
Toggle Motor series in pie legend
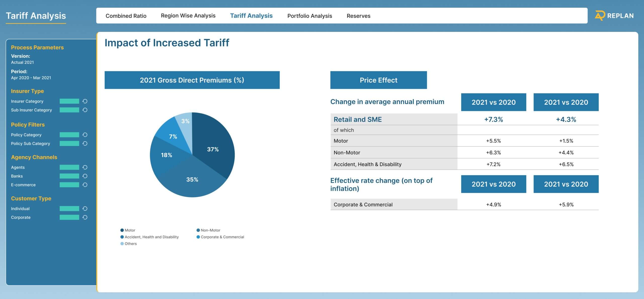(128, 230)
